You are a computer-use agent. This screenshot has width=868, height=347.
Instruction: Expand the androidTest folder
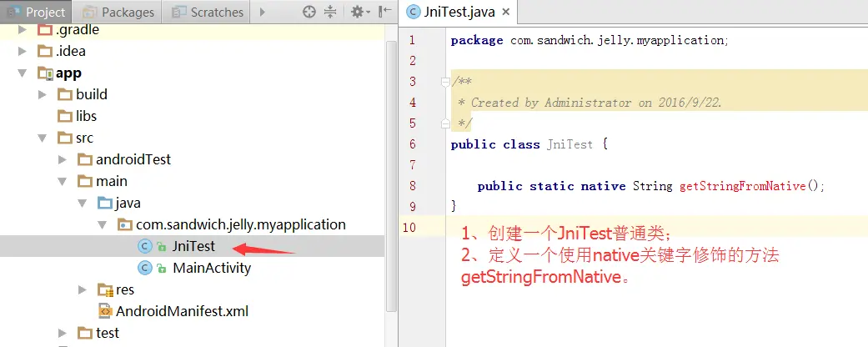[63, 159]
